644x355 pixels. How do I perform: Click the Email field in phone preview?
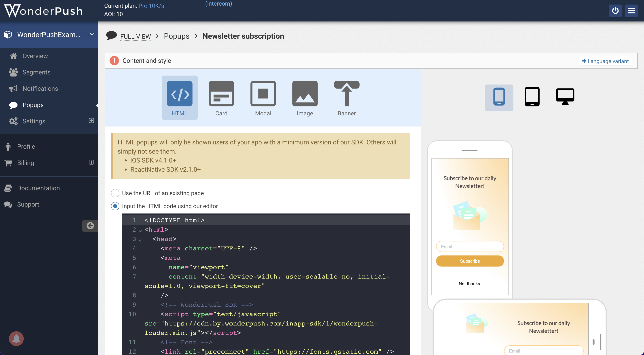pos(470,246)
